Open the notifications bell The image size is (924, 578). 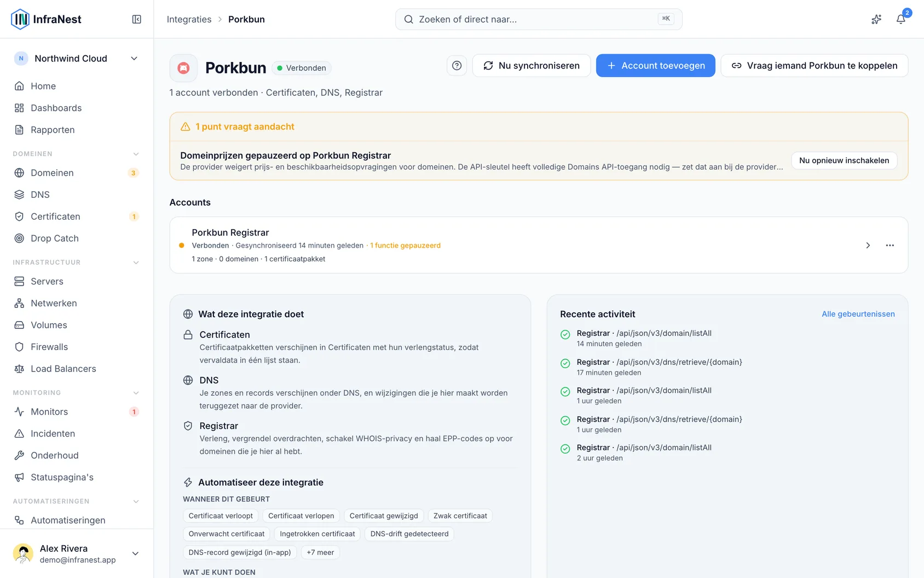tap(900, 19)
